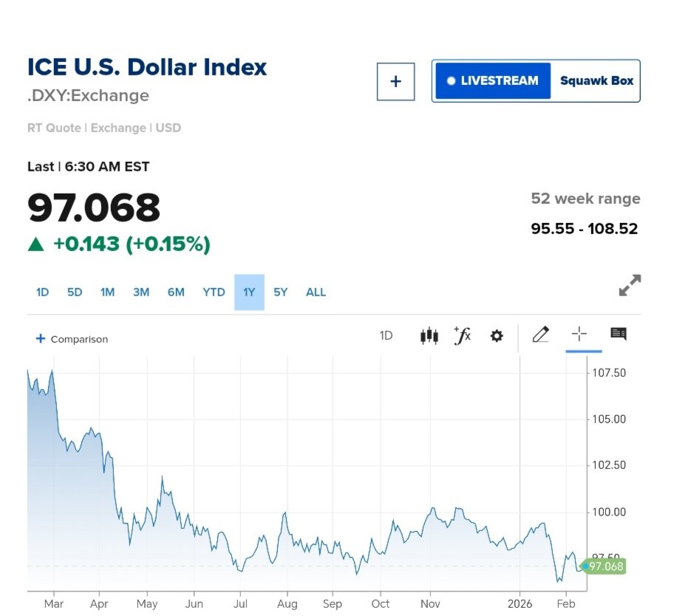
Task: Click the LIVESTREAM button
Action: 493,81
